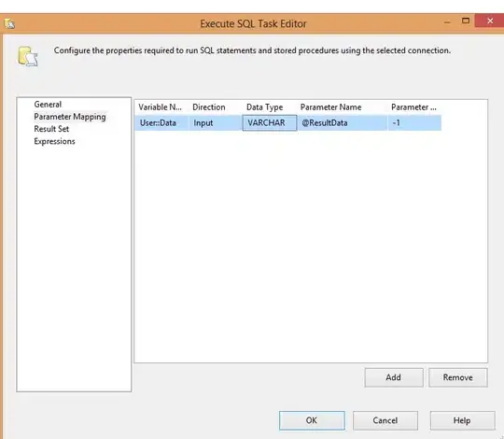Open the General page
Screen dimensions: 504x439
coord(48,105)
